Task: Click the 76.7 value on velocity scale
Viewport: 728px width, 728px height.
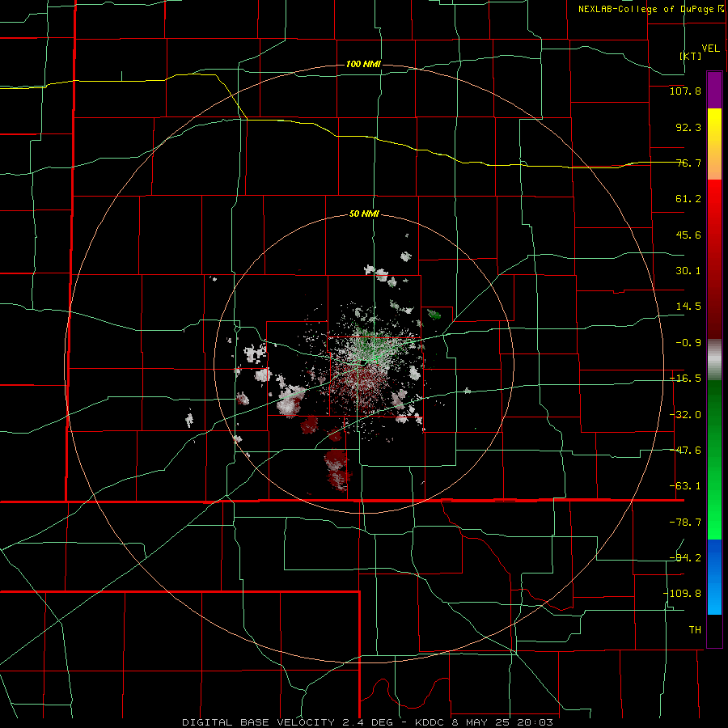Action: coord(688,163)
